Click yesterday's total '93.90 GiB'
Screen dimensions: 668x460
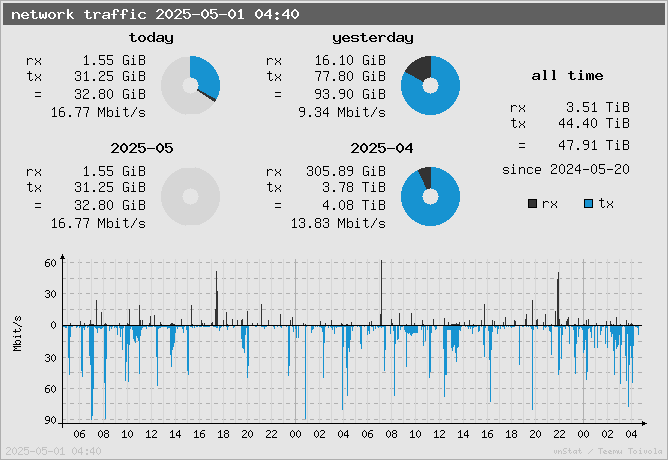[350, 94]
